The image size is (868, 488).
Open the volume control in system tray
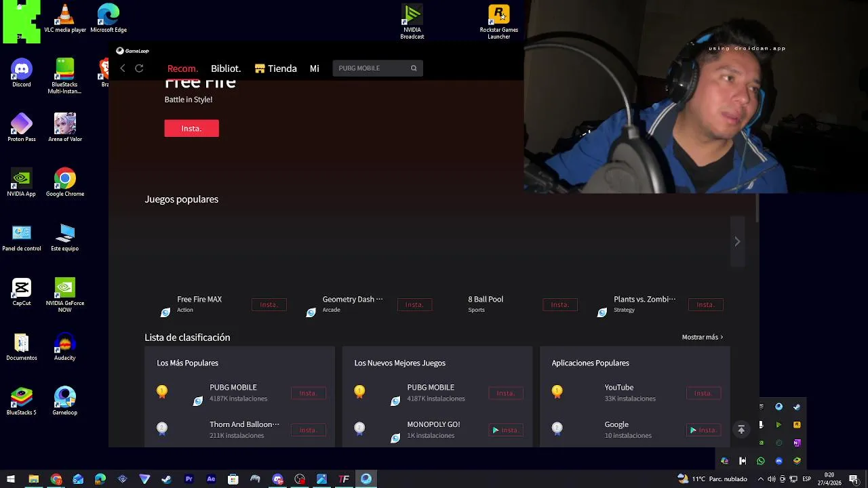(x=772, y=479)
